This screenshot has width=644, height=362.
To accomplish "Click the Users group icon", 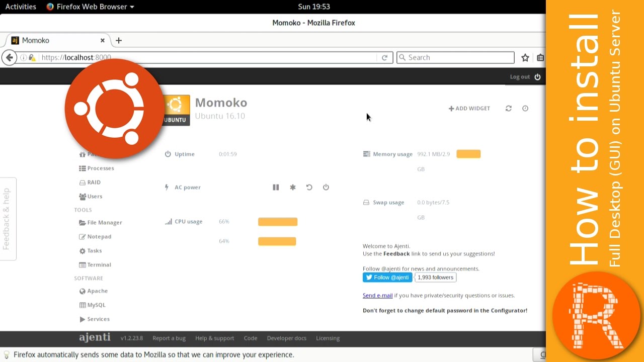I will point(83,197).
